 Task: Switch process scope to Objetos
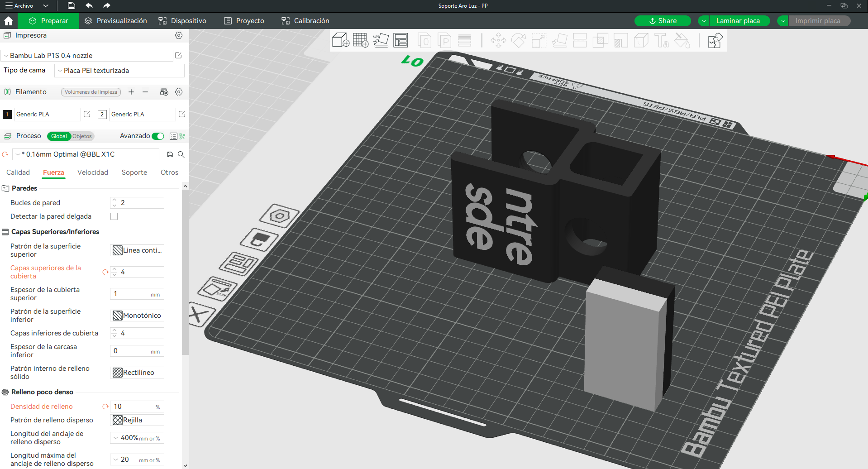(x=82, y=136)
